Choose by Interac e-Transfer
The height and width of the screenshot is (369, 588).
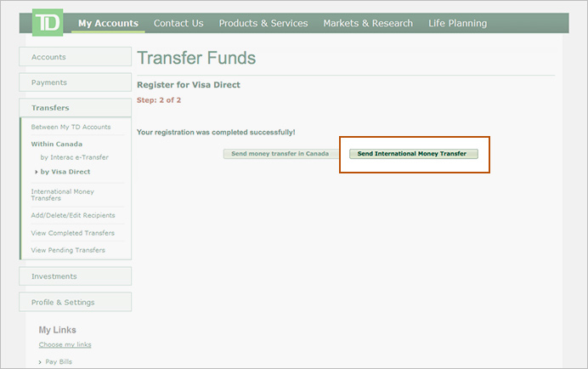[74, 157]
